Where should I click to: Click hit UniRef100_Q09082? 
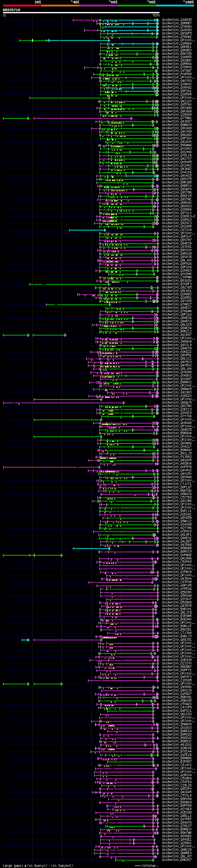[177, 88]
